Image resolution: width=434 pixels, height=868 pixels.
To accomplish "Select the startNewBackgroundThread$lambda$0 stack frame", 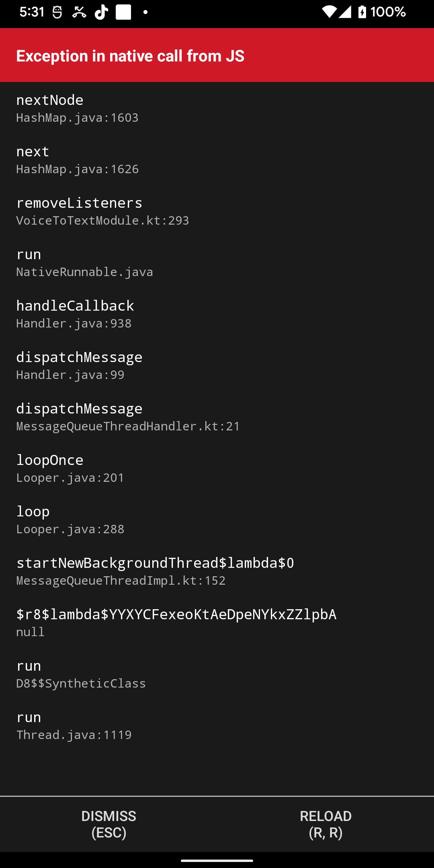I will click(x=155, y=571).
